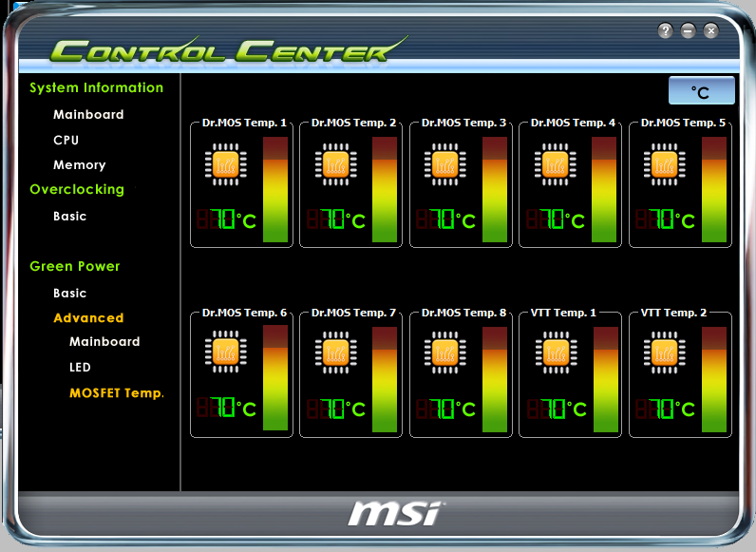Click the 70°C reading of Dr.MOS Temp. 4
Screen dimensions: 756x552
tap(556, 219)
